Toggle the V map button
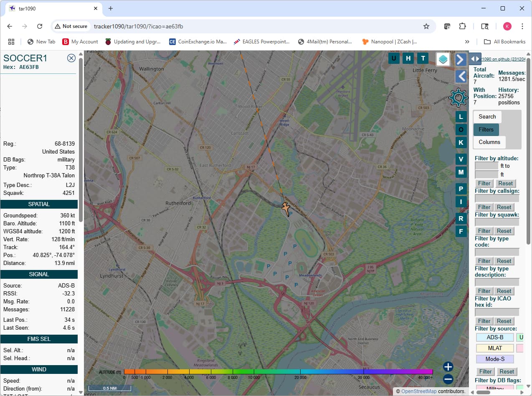 click(x=461, y=159)
